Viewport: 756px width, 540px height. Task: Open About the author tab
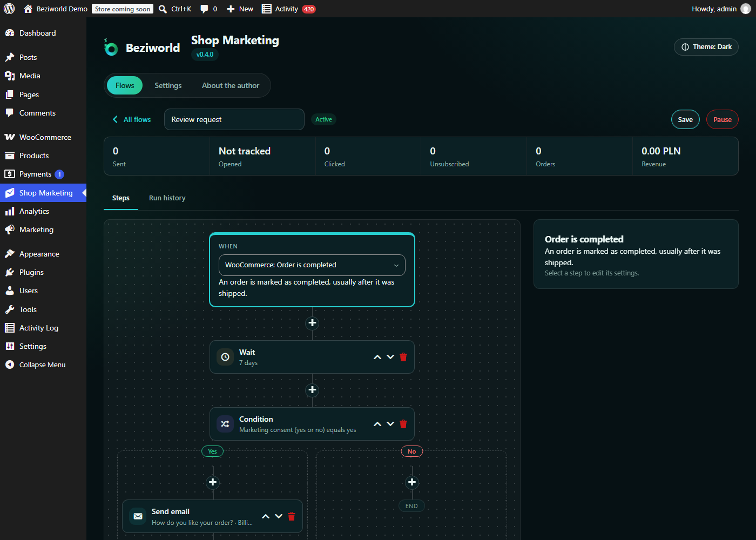tap(231, 85)
